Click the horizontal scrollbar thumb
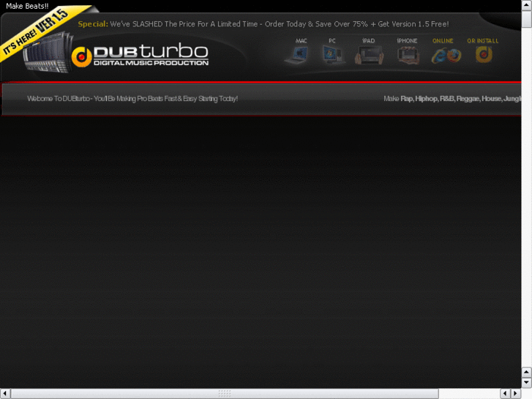Viewport: 532px width, 399px height. click(x=225, y=394)
